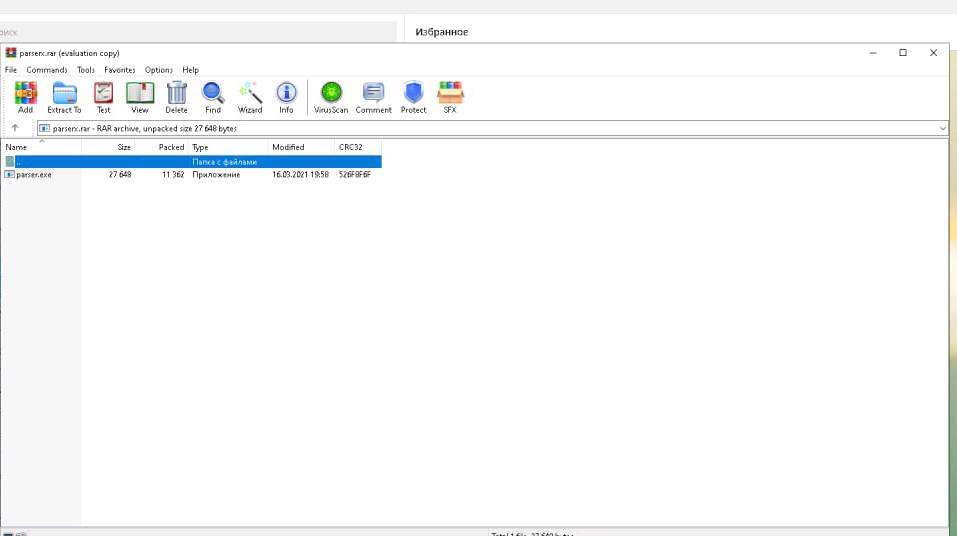Show archive Info
The height and width of the screenshot is (536, 957).
286,97
